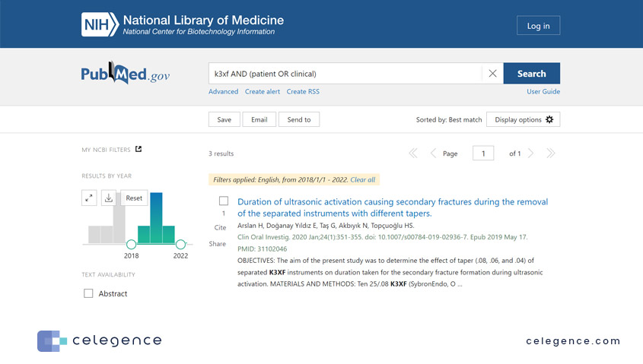Download the results by year data

click(x=108, y=198)
